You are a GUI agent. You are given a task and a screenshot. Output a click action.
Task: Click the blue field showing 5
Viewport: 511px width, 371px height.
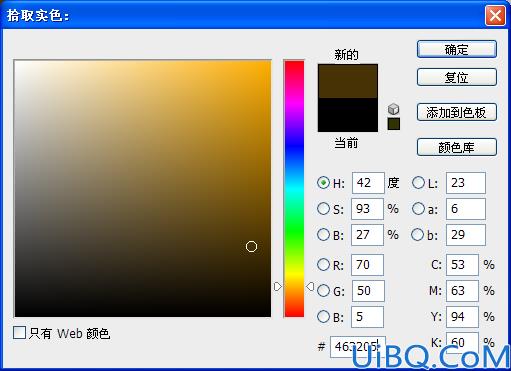click(x=367, y=317)
